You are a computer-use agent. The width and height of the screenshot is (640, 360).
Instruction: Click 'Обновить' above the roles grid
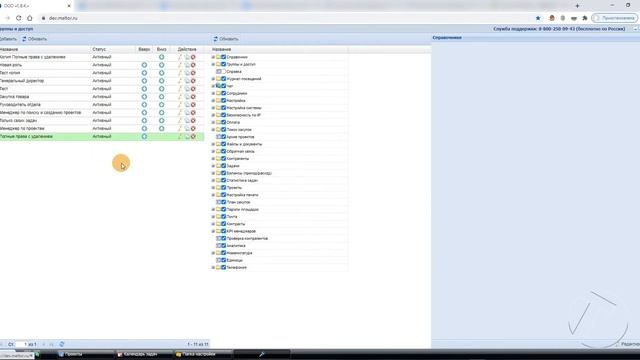(34, 39)
